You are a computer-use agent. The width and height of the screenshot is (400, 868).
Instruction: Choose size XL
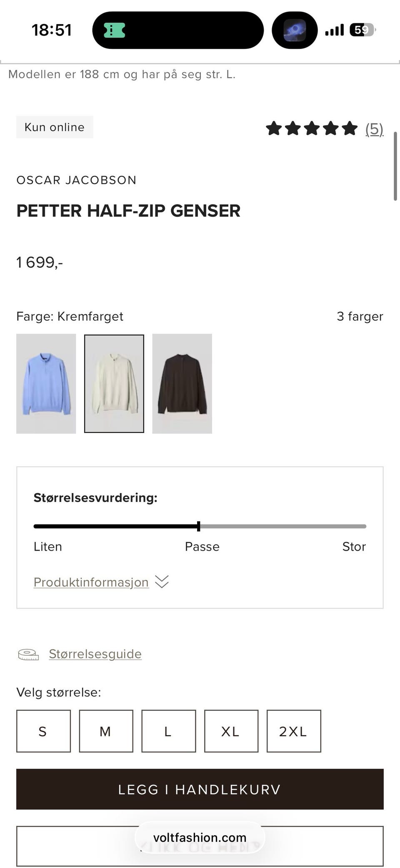(x=231, y=731)
